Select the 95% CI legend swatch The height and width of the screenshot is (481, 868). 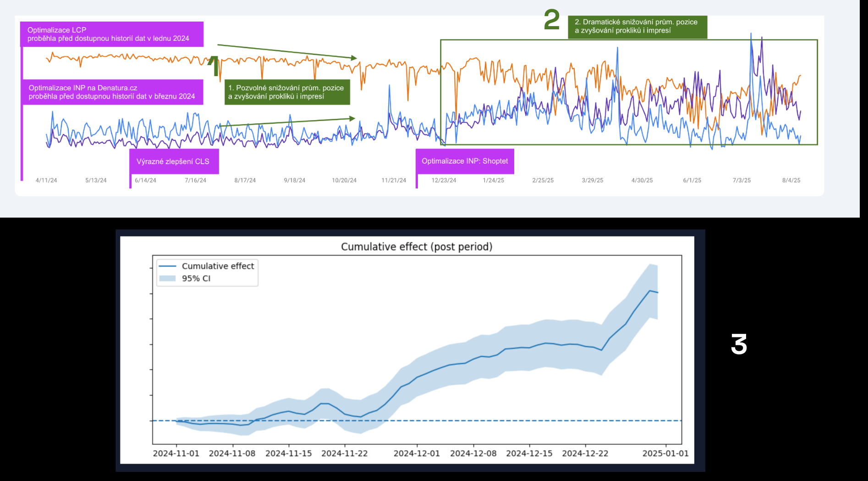[x=167, y=278]
